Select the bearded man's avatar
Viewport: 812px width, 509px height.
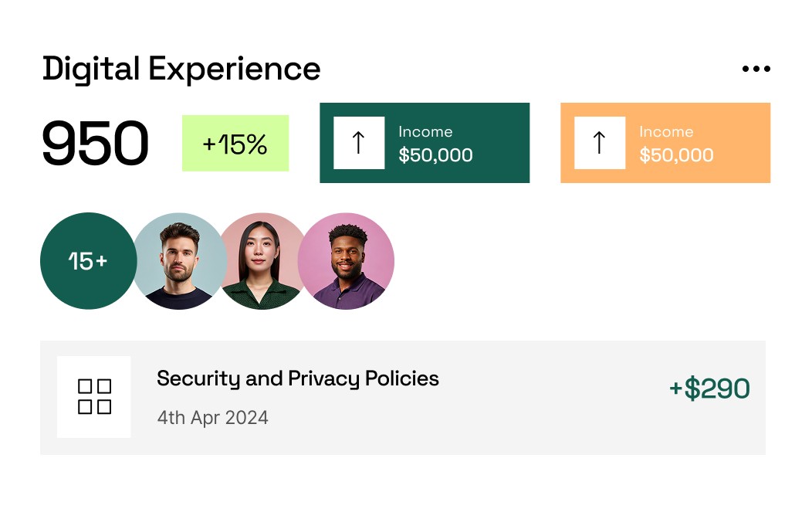coord(178,261)
